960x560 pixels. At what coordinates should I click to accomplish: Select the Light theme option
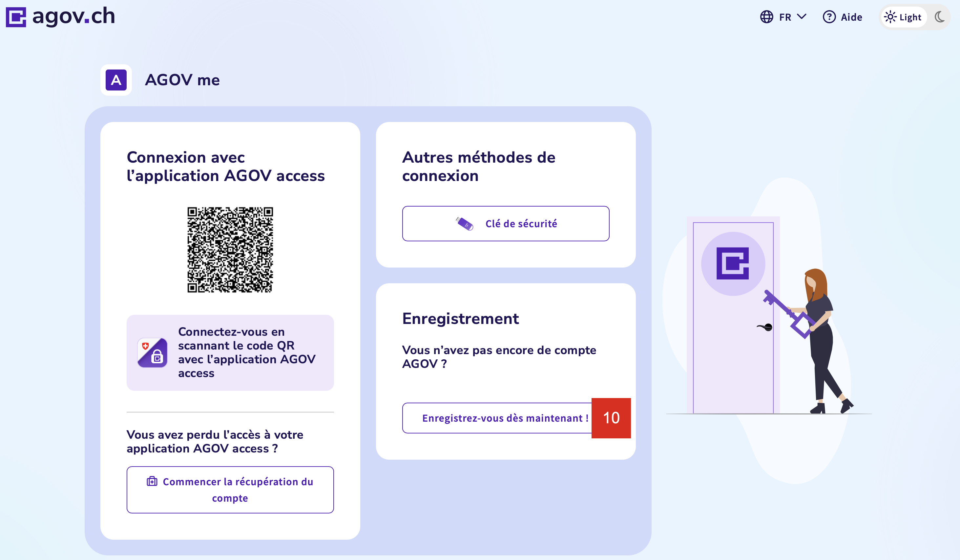pyautogui.click(x=903, y=17)
